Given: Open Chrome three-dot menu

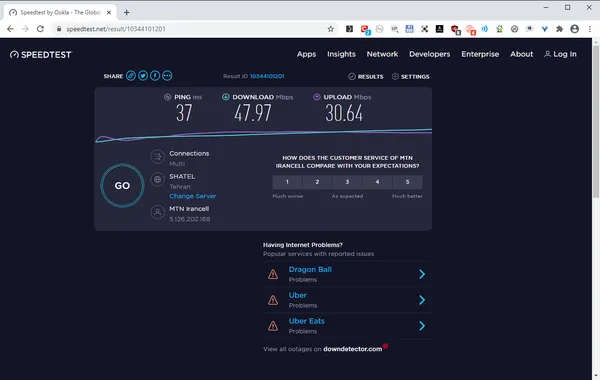Looking at the screenshot, I should (590, 29).
